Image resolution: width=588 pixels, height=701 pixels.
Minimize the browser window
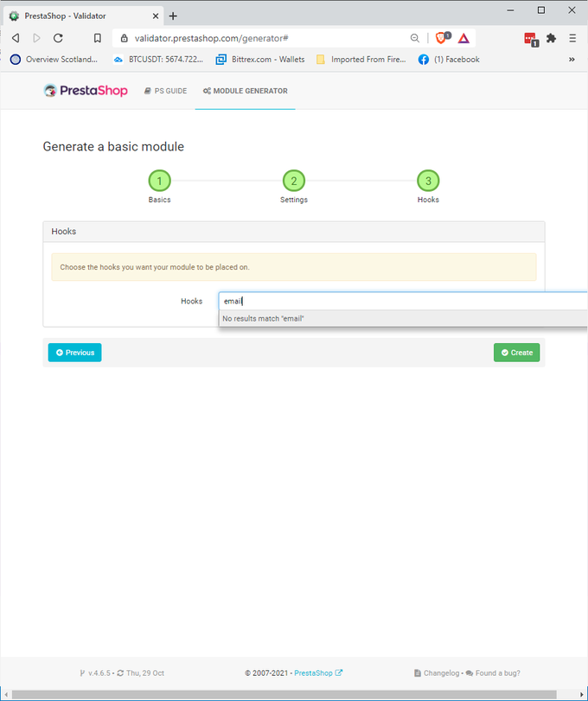[x=510, y=10]
